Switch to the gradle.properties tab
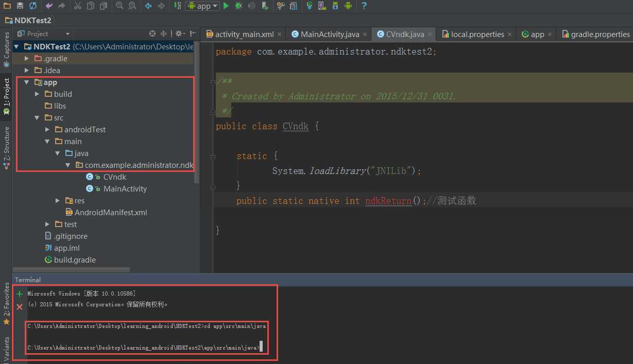 pos(595,34)
